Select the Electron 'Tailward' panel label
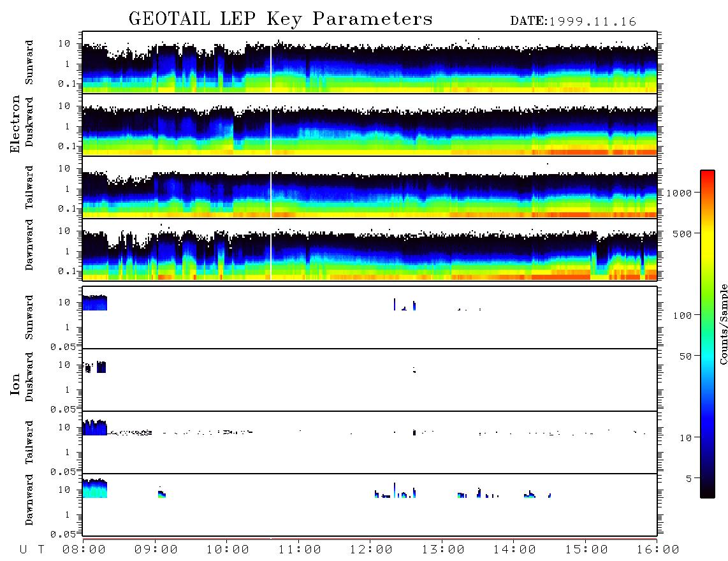 coord(29,187)
